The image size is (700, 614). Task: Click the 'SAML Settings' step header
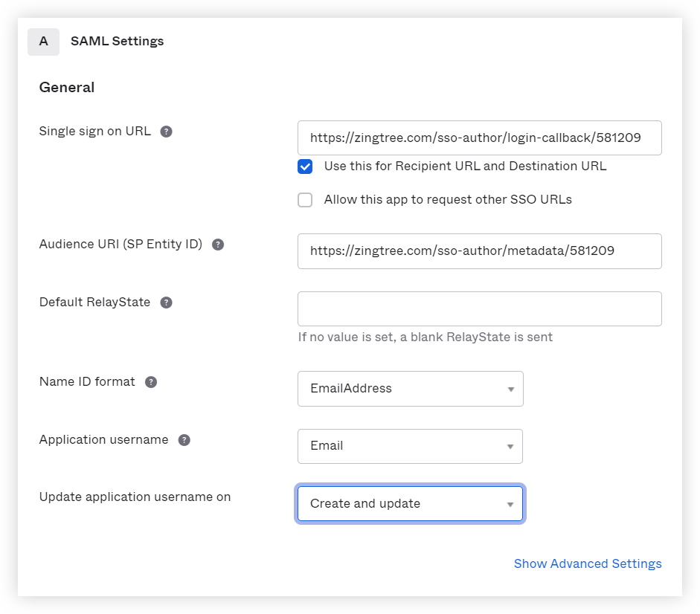[x=116, y=41]
